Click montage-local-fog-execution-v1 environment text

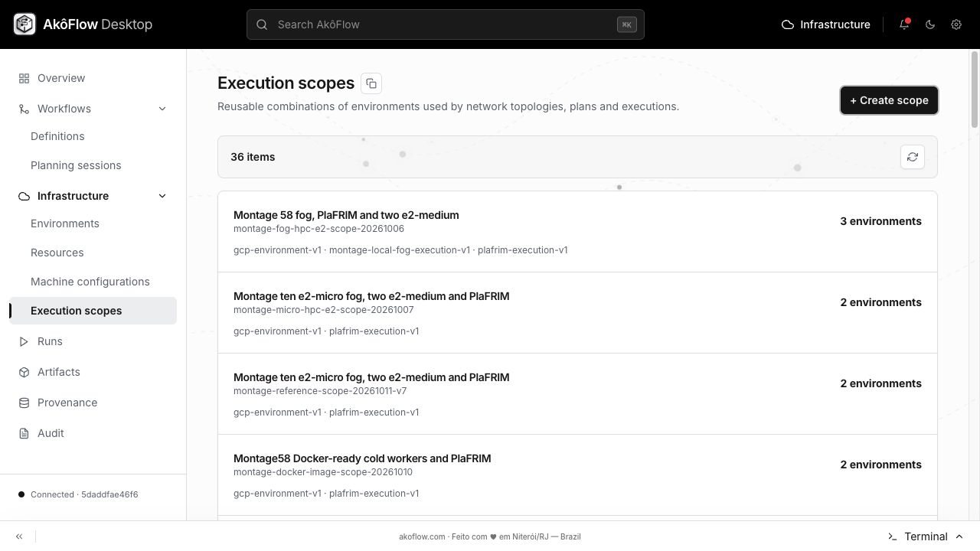coord(400,250)
